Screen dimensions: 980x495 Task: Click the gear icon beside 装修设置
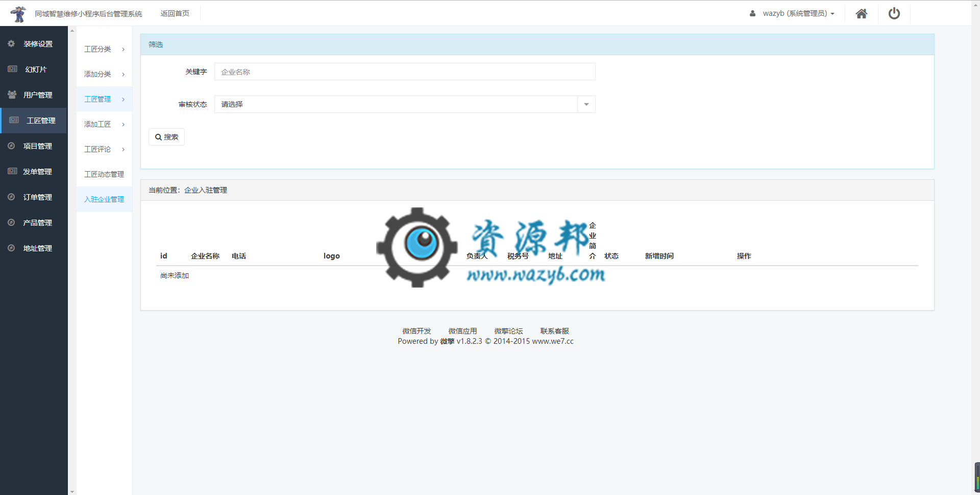pyautogui.click(x=11, y=44)
